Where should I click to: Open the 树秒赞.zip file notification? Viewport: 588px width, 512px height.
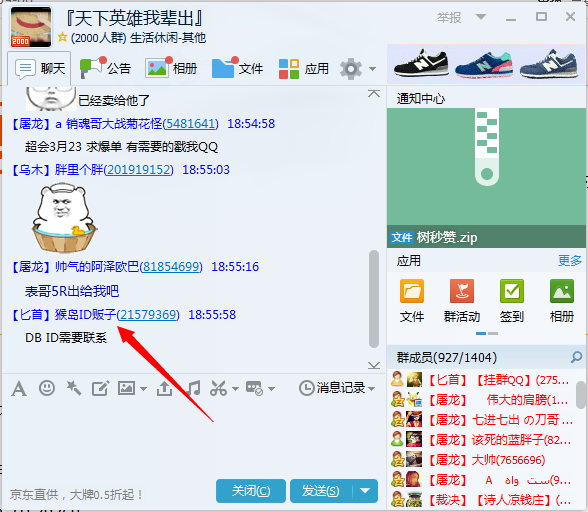[x=486, y=178]
